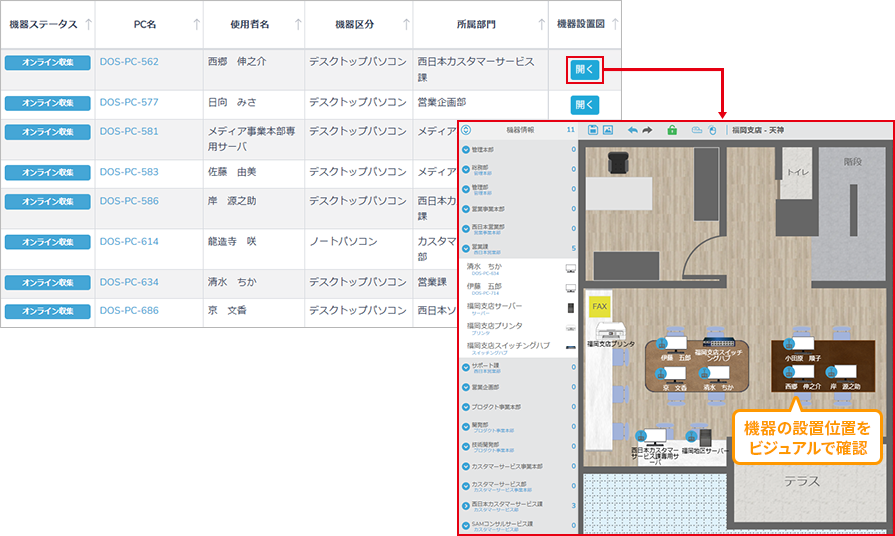Screen dimensions: 895x536
Task: Expand the 営業事業本部 group
Action: click(466, 209)
